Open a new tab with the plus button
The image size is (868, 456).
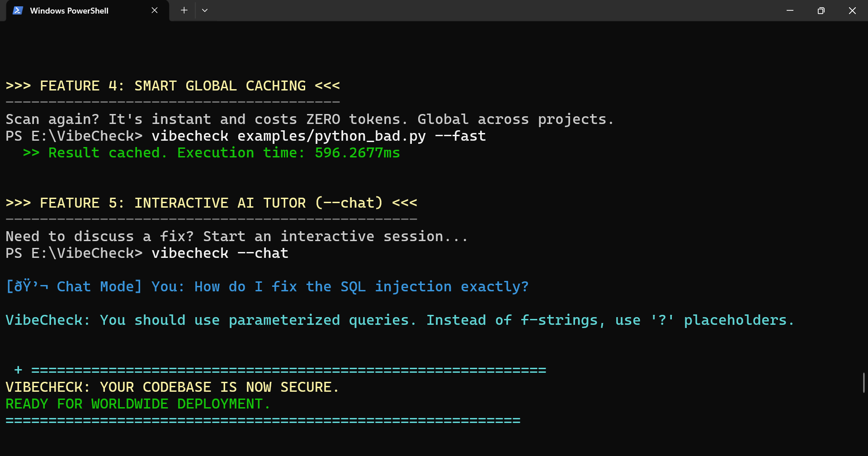(x=184, y=10)
